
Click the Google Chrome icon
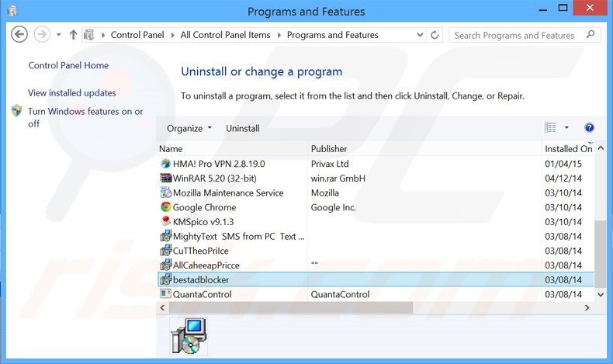[166, 206]
